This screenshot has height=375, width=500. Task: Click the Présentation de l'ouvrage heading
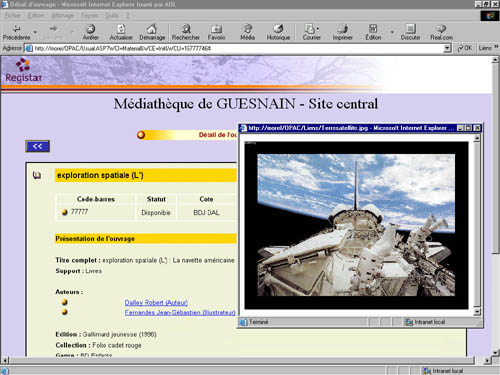[x=95, y=239]
